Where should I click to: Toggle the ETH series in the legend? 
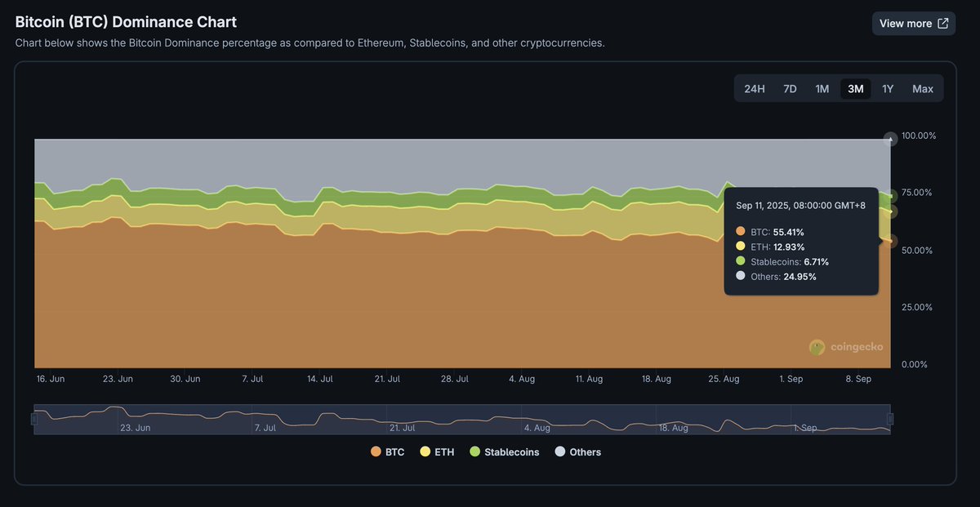coord(437,451)
